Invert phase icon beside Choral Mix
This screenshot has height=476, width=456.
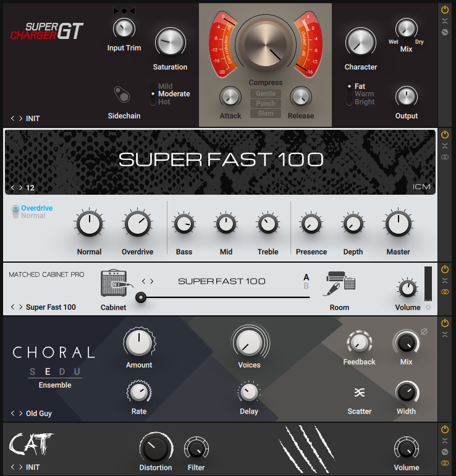pyautogui.click(x=424, y=331)
